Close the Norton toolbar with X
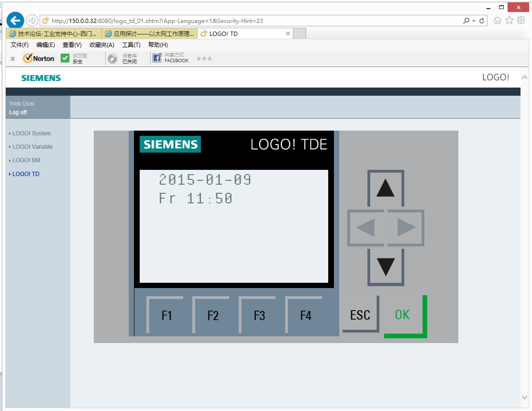Screen dimensions: 532x411 click(x=12, y=59)
